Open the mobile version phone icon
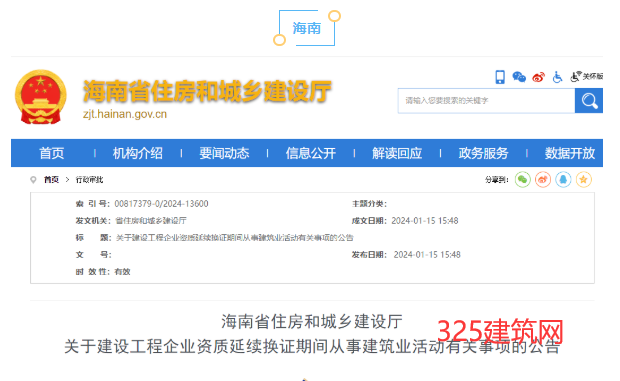This screenshot has height=381, width=620. (500, 77)
